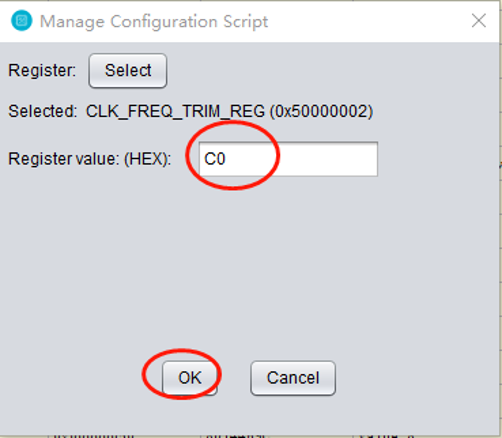Click the word HEX in the value label
The image size is (502, 438).
[146, 159]
